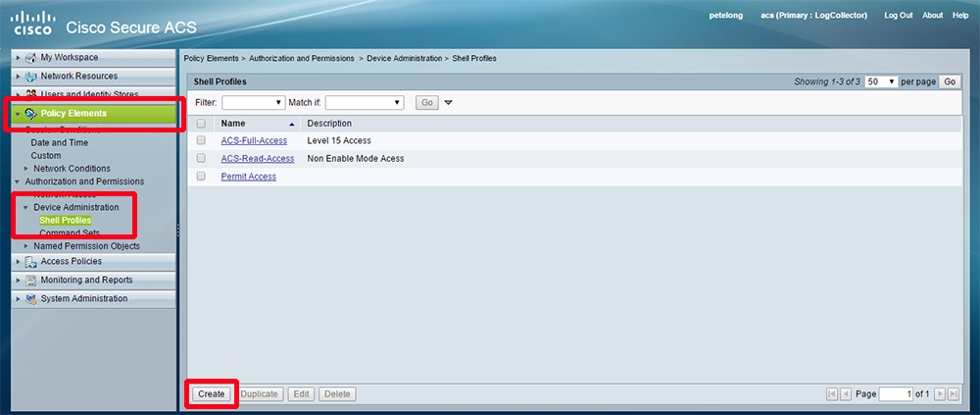Open System Administration section
The width and height of the screenshot is (980, 415).
[x=94, y=299]
